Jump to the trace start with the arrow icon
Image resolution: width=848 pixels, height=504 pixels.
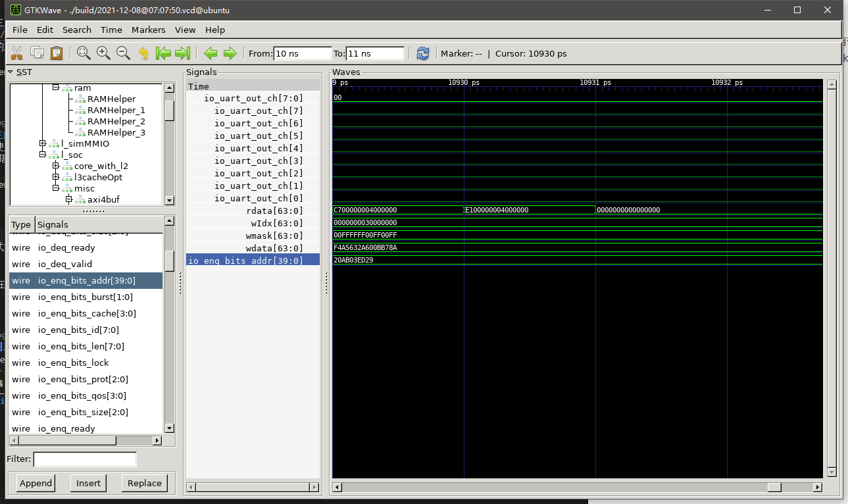coord(163,53)
